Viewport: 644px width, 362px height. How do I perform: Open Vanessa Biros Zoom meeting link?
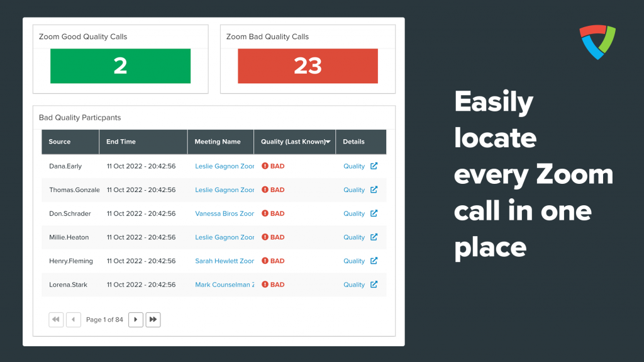click(x=225, y=213)
